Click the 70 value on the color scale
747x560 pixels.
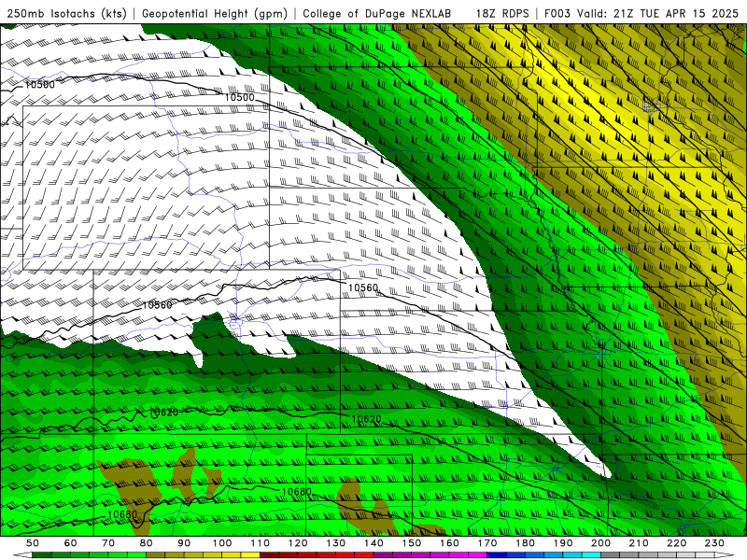(108, 543)
